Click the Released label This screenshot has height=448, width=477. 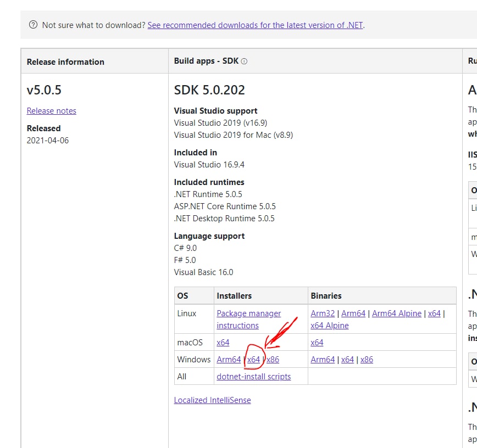click(44, 128)
